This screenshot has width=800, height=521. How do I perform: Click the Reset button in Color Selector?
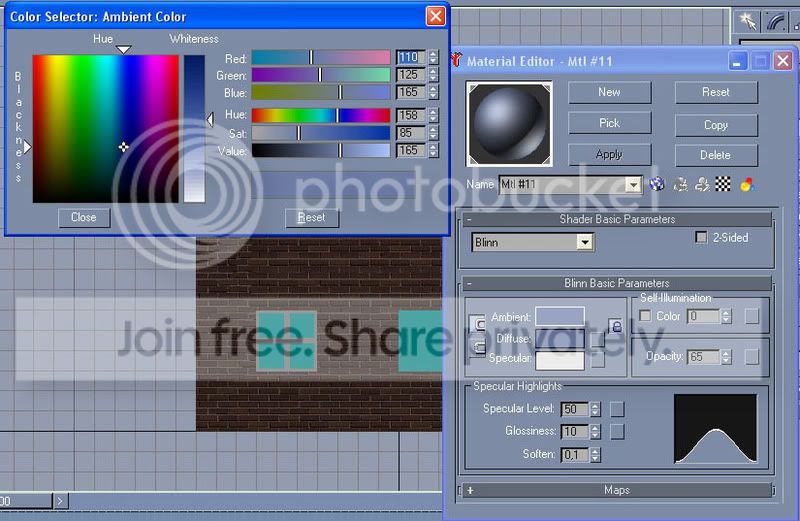coord(311,217)
